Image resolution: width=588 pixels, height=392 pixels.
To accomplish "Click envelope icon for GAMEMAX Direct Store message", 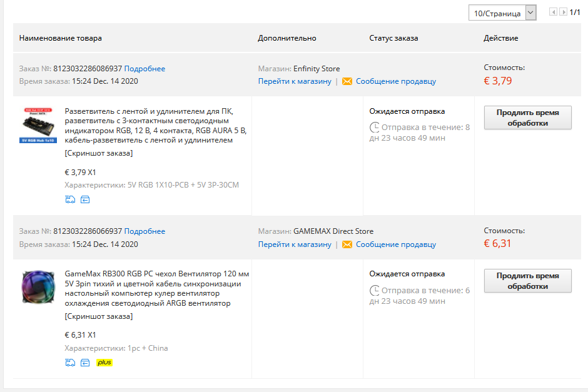I will [x=347, y=244].
